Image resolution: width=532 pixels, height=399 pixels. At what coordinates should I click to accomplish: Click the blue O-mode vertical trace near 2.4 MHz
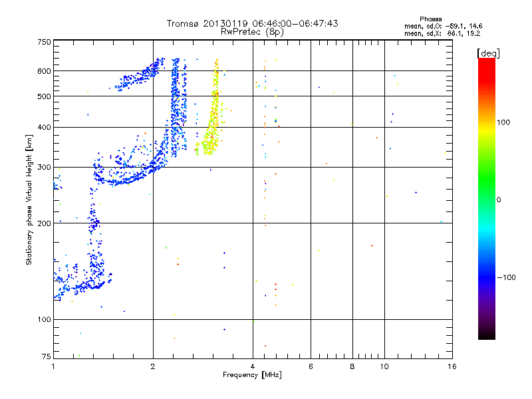click(x=175, y=108)
